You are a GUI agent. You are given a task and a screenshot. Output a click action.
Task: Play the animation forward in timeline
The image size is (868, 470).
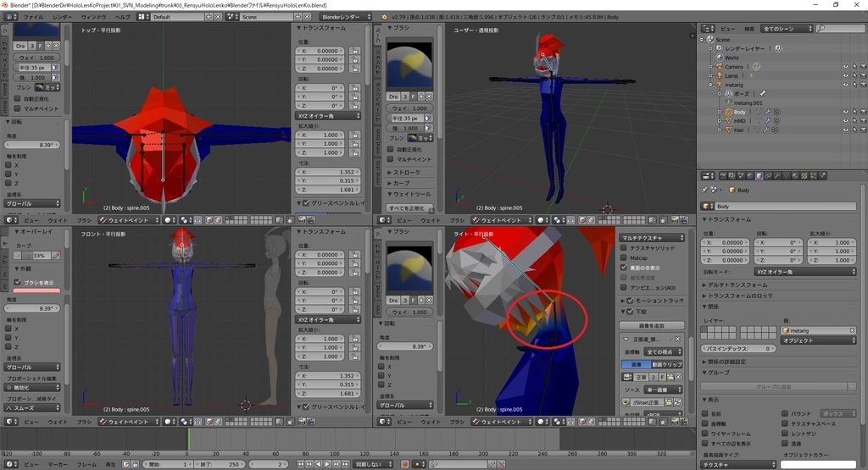[327, 464]
